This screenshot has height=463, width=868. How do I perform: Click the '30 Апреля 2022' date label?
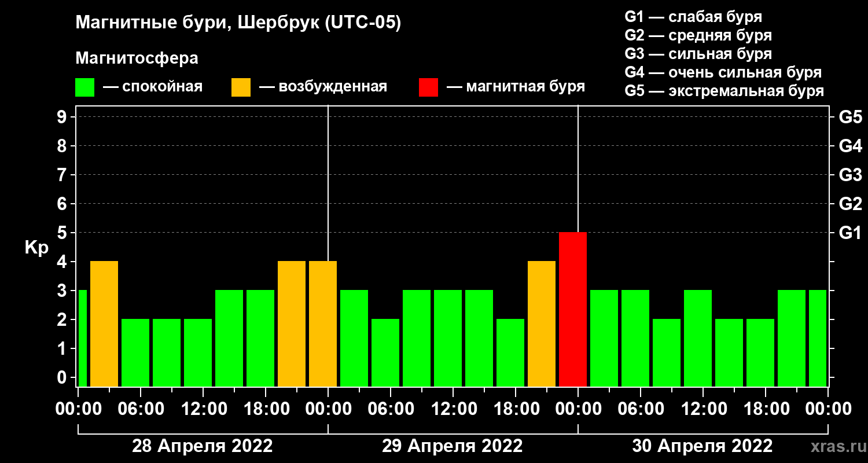[x=702, y=446]
